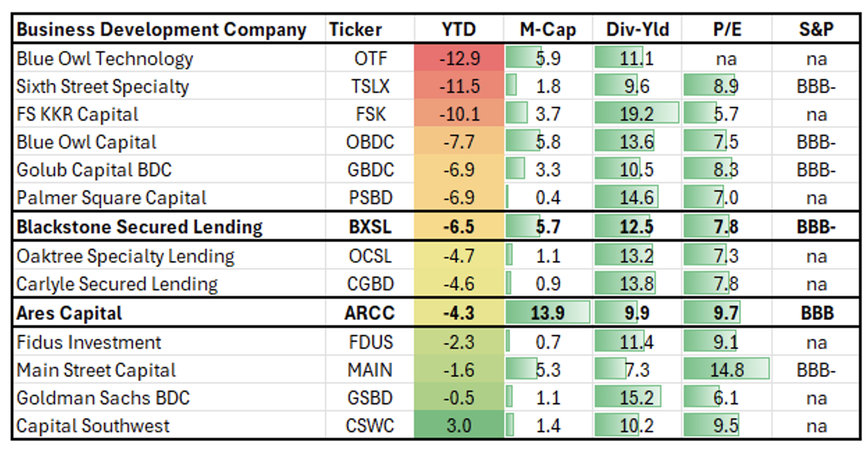Click the green 3.0 YTD cell

[459, 425]
